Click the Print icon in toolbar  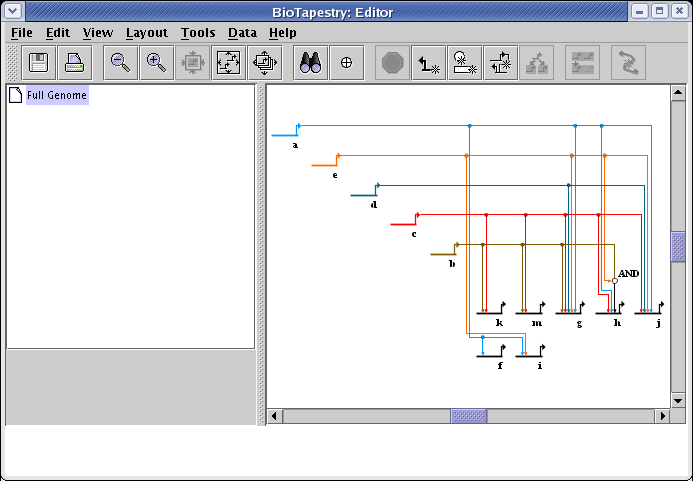coord(75,63)
